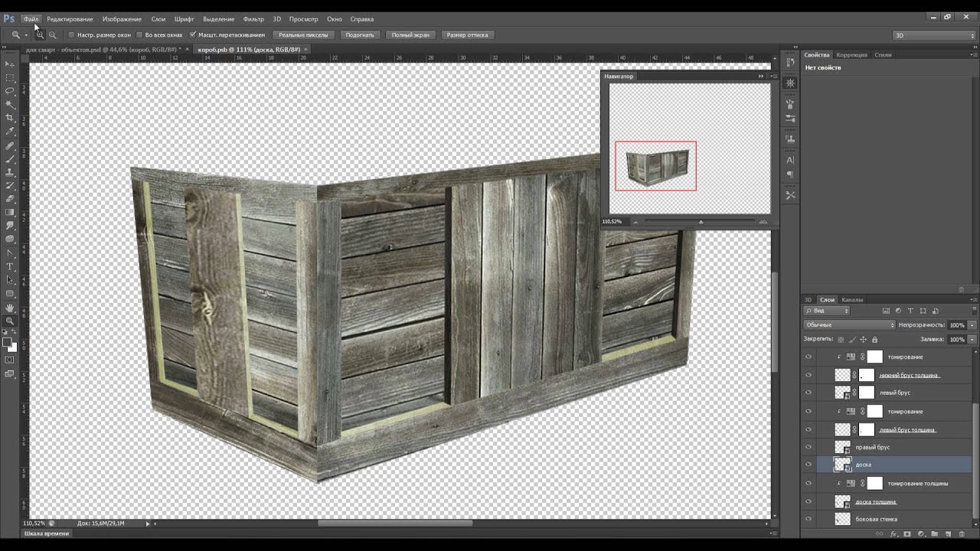Screen dimensions: 980x551
Task: Hide the 'доска толщина' layer
Action: [808, 501]
